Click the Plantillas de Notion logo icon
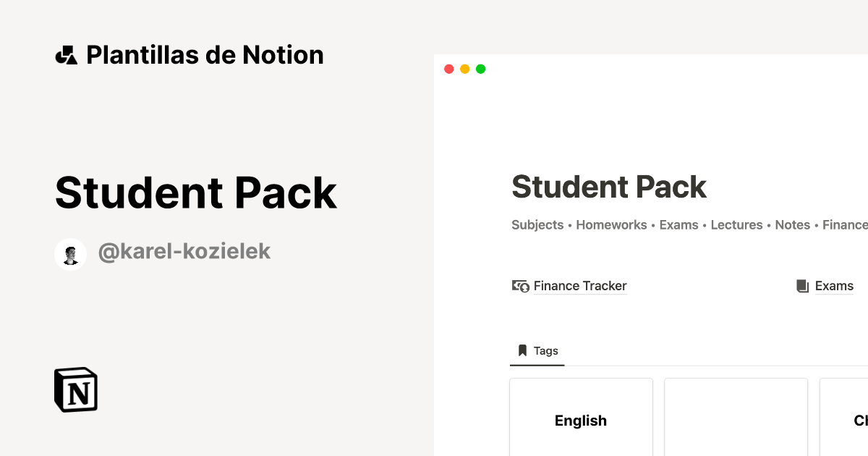The width and height of the screenshot is (868, 456). coord(67,54)
